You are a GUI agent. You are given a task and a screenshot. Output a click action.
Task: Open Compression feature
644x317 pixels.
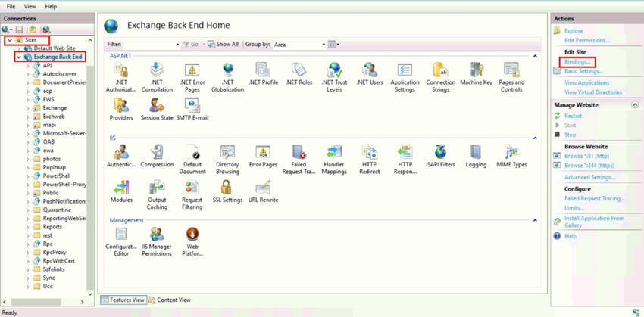click(x=157, y=157)
